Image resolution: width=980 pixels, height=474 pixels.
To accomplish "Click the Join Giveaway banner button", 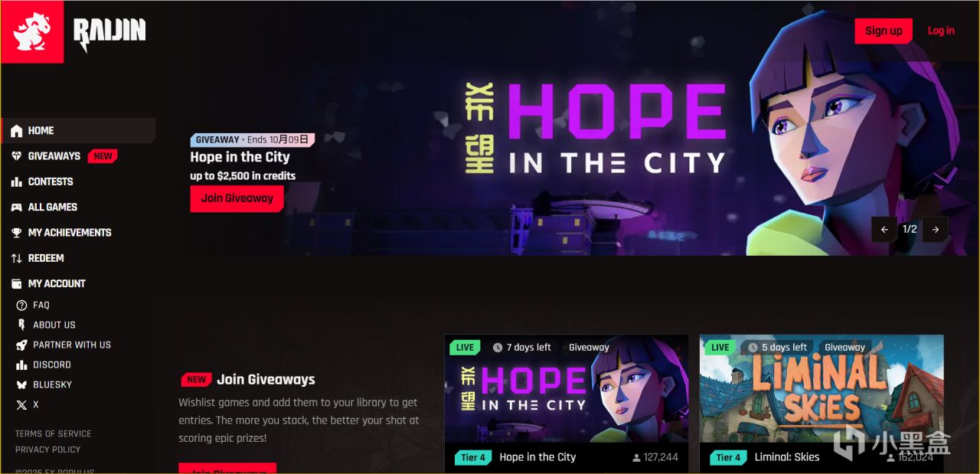I will coord(237,198).
